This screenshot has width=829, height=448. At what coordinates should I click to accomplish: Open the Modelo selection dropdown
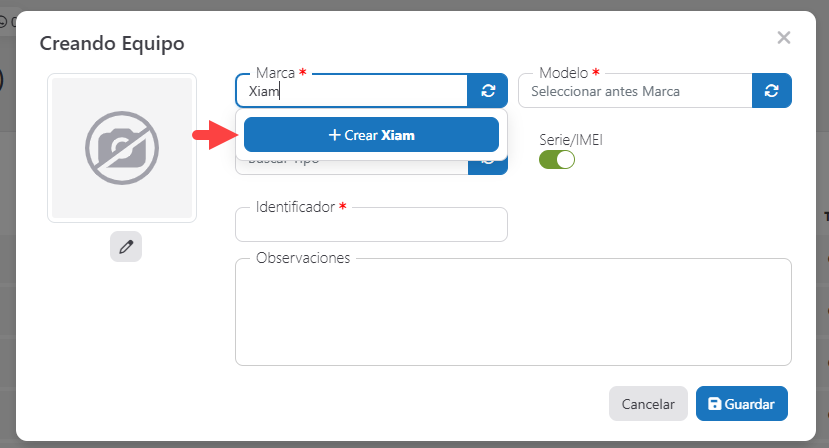point(635,91)
